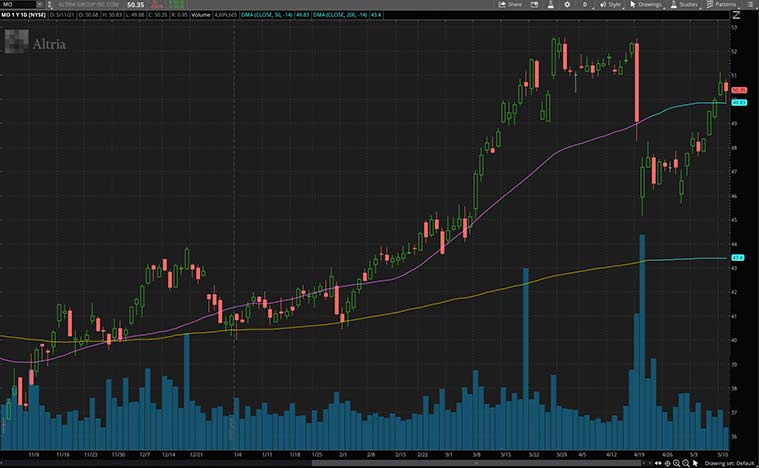
Task: Click the red 50.35 price label on axis
Action: [741, 90]
